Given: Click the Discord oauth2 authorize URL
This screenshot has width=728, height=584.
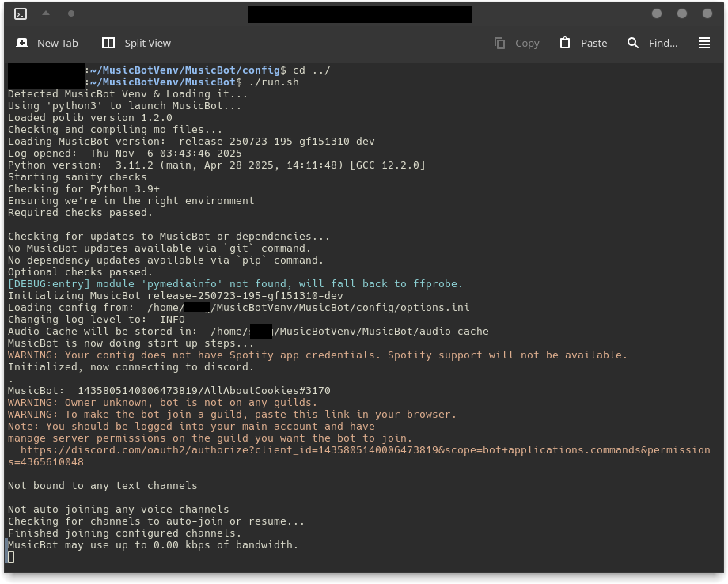Looking at the screenshot, I should pyautogui.click(x=364, y=449).
